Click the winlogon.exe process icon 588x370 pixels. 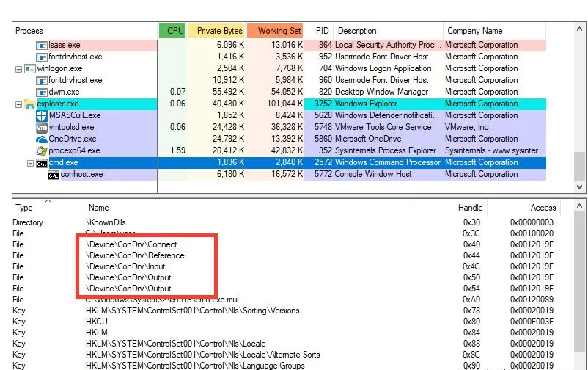click(29, 69)
